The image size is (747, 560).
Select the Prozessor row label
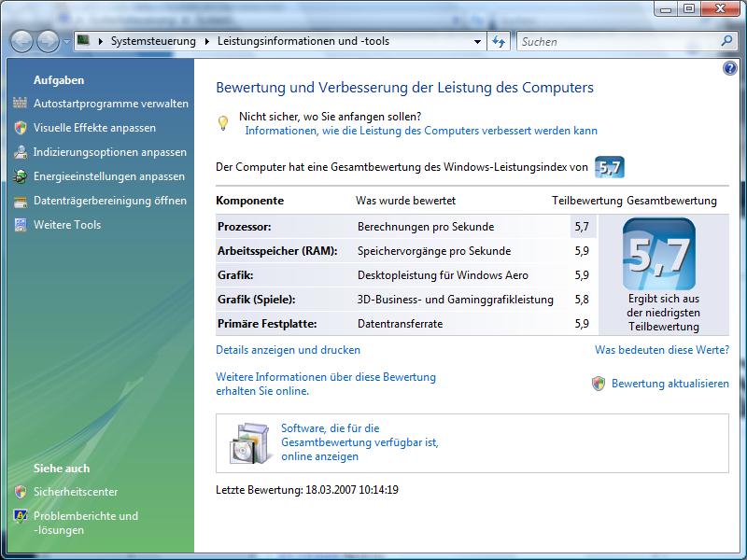point(245,227)
